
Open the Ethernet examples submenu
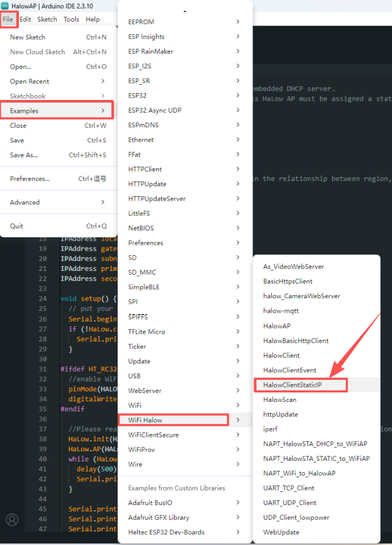pyautogui.click(x=185, y=140)
